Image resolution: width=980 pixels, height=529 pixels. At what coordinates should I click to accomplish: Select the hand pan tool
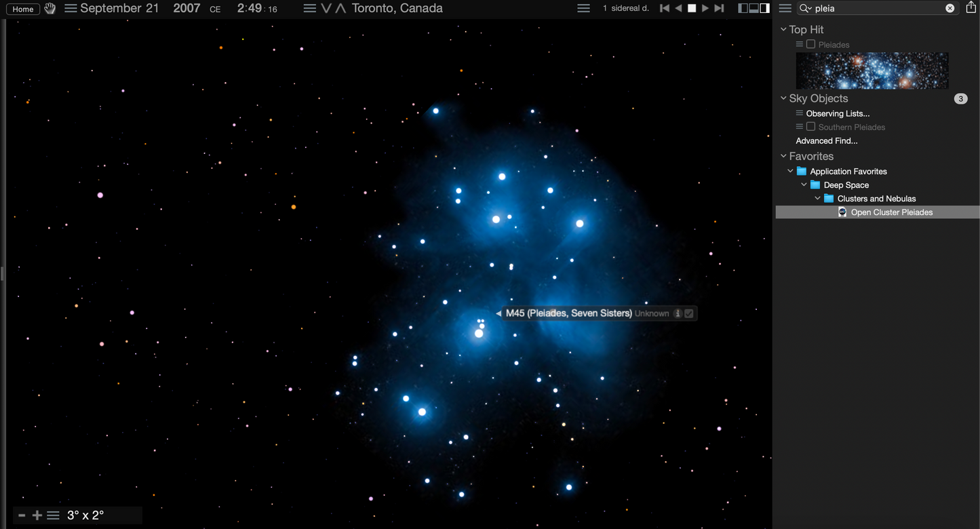click(x=50, y=9)
